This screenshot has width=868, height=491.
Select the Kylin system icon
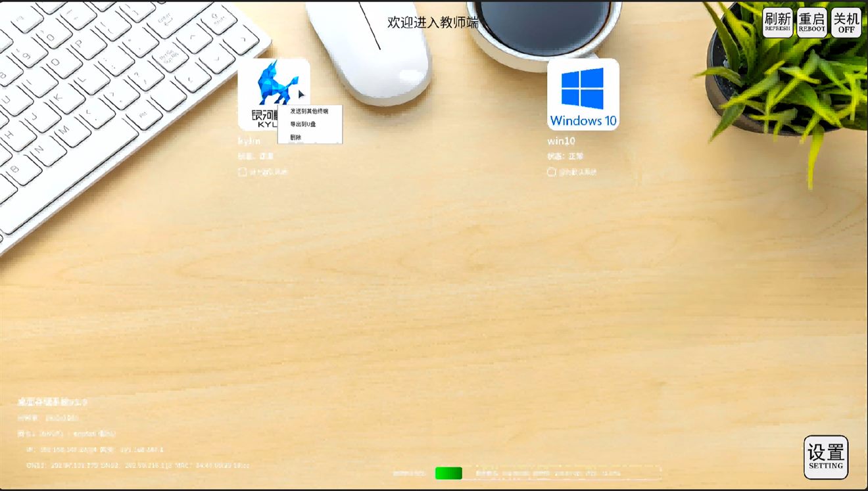point(274,94)
